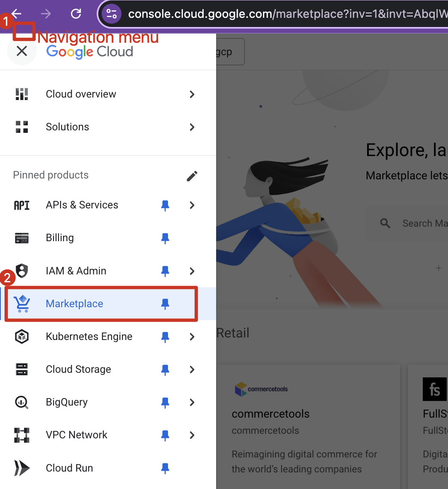Screen dimensions: 448x489
Task: Click the Solutions grid icon
Action: (22, 127)
